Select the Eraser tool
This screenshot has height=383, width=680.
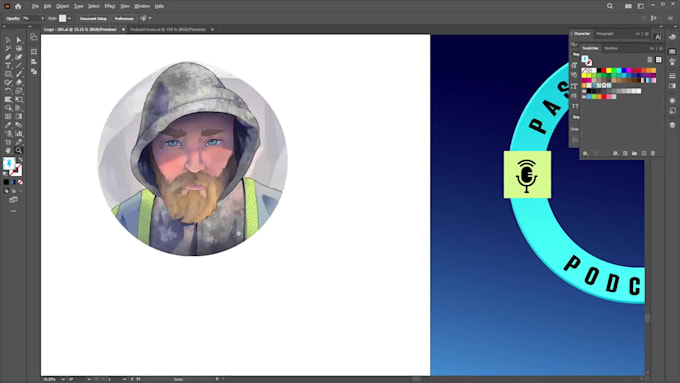[x=19, y=82]
